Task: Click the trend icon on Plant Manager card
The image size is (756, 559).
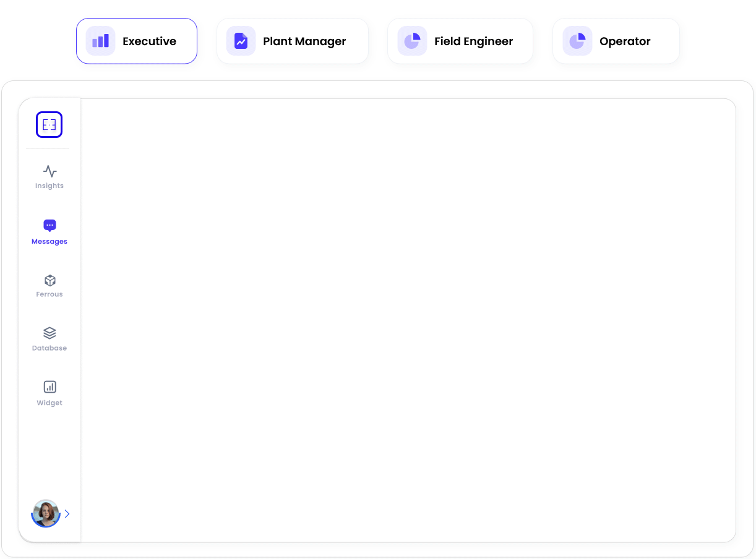Action: point(240,41)
